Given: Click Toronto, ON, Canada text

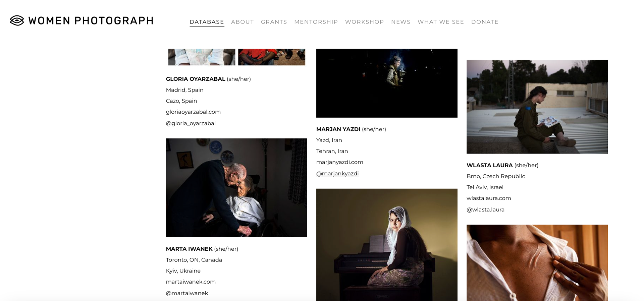Looking at the screenshot, I should click(x=194, y=260).
